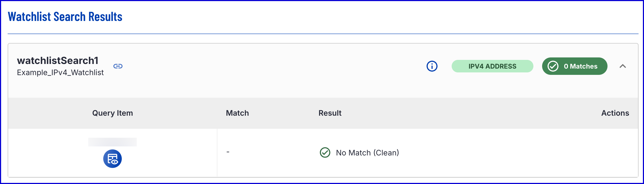Click the link icon beside watchlistSearch1
Image resolution: width=644 pixels, height=184 pixels.
coord(118,66)
